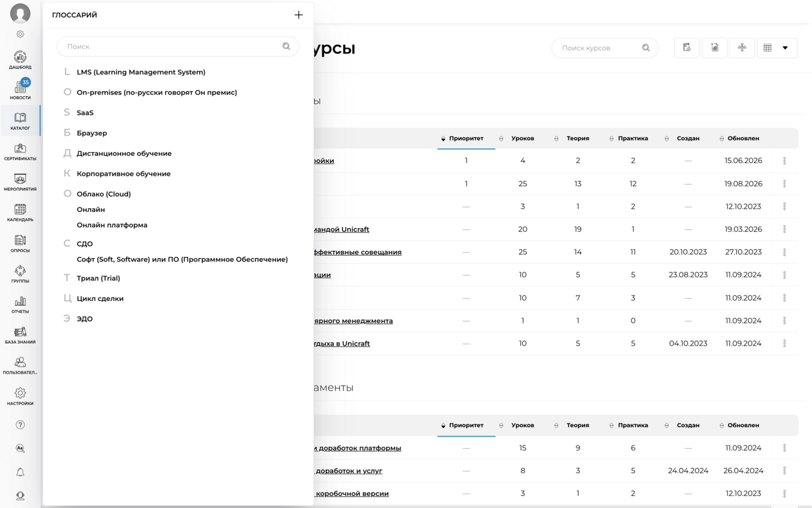This screenshot has width=812, height=508.
Task: Click the third toolbar icon beside course search
Action: (742, 47)
